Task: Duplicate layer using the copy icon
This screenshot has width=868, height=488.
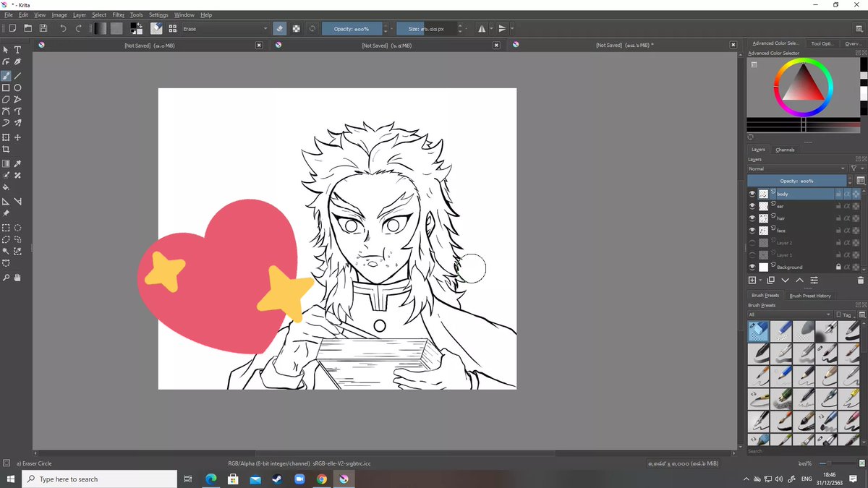Action: [770, 280]
